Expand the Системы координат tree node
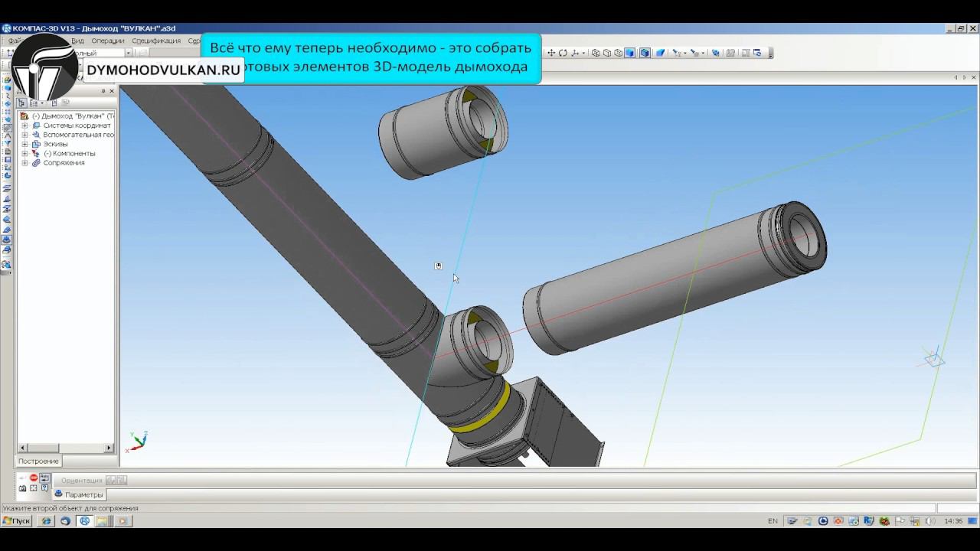This screenshot has width=980, height=551. point(24,126)
